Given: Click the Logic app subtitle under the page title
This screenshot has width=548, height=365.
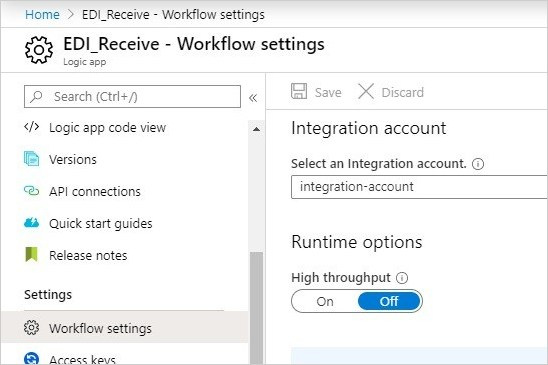Looking at the screenshot, I should coord(85,62).
